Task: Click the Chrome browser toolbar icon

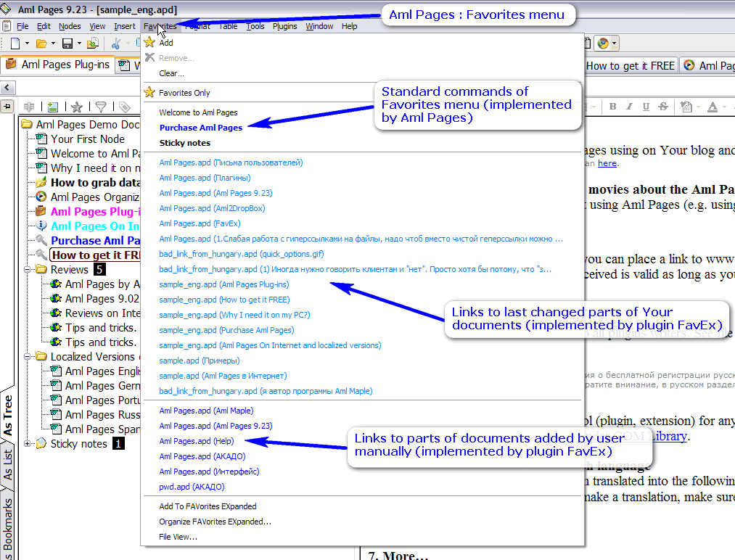Action: (603, 44)
